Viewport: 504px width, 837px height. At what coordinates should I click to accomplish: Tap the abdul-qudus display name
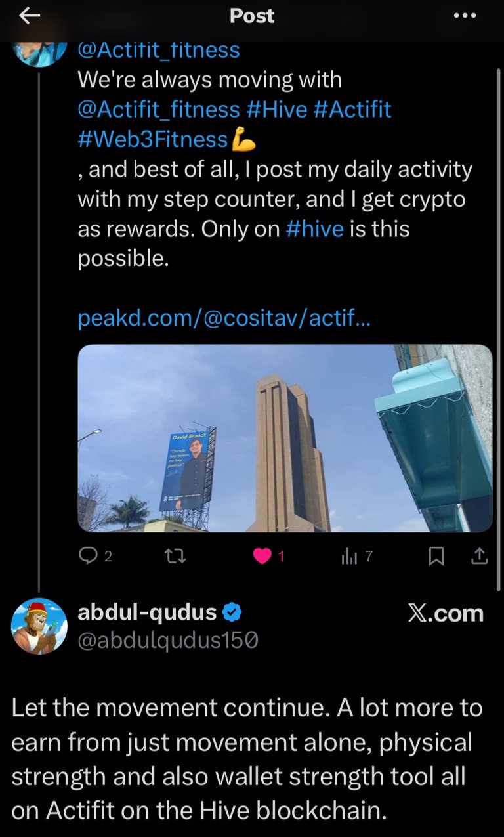(147, 612)
